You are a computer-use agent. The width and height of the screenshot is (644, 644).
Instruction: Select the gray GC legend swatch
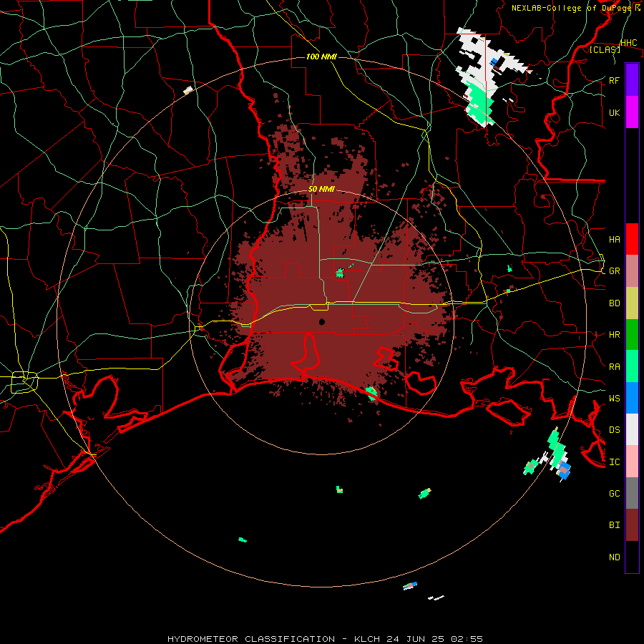pos(632,493)
